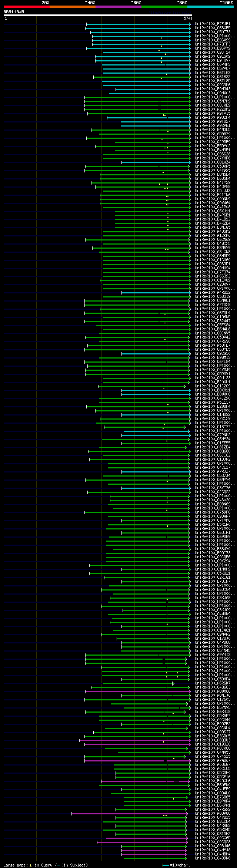This screenshot has height=868, width=237.
Task: Click the green ~80% legend segment
Action: click(164, 7)
